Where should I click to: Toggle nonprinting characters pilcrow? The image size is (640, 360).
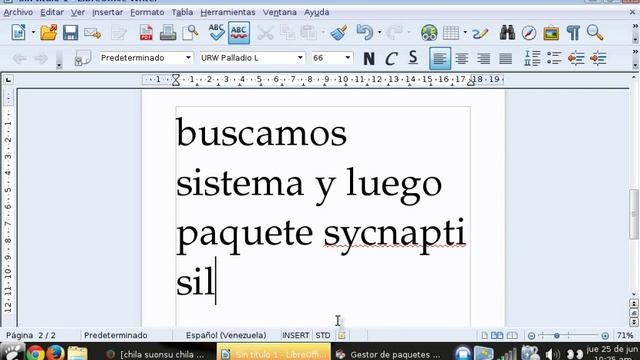coord(573,32)
